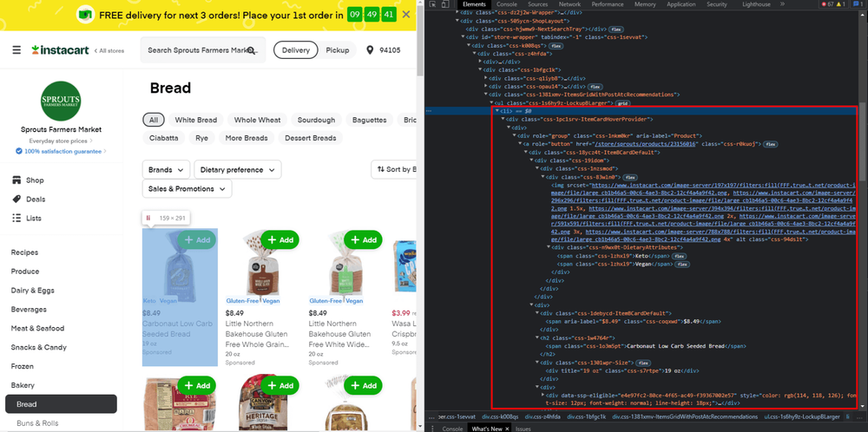Click the Sprouts Farmers Market round logo
This screenshot has width=868, height=432.
[x=61, y=101]
